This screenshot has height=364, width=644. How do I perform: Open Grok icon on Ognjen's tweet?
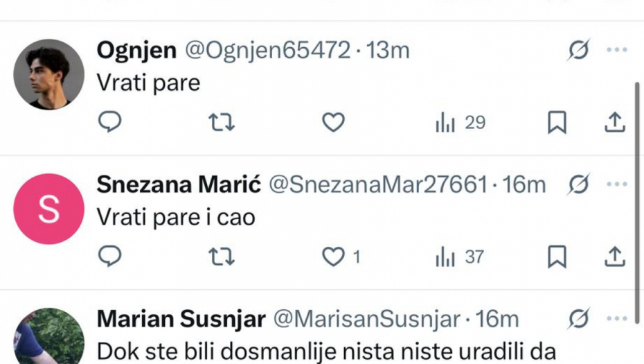tap(579, 50)
